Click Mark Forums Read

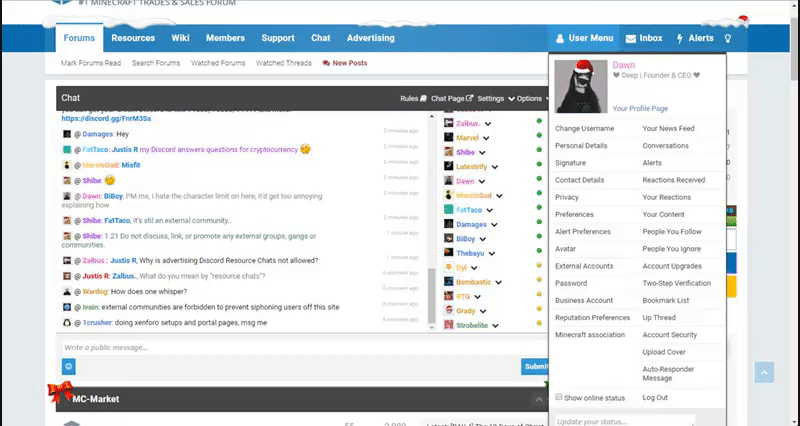click(x=91, y=63)
